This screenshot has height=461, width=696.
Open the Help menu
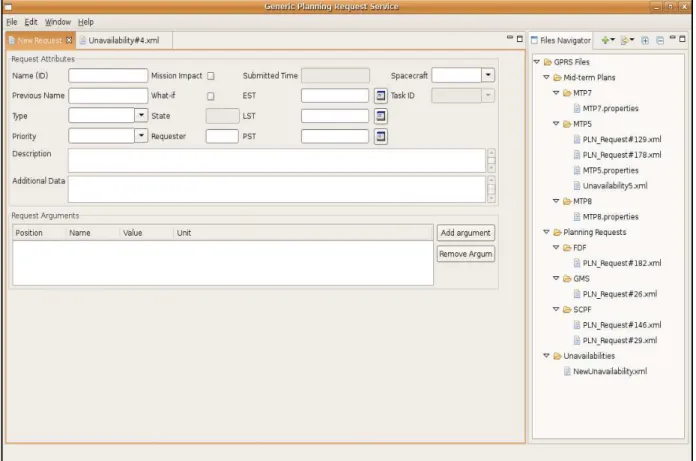pos(86,22)
